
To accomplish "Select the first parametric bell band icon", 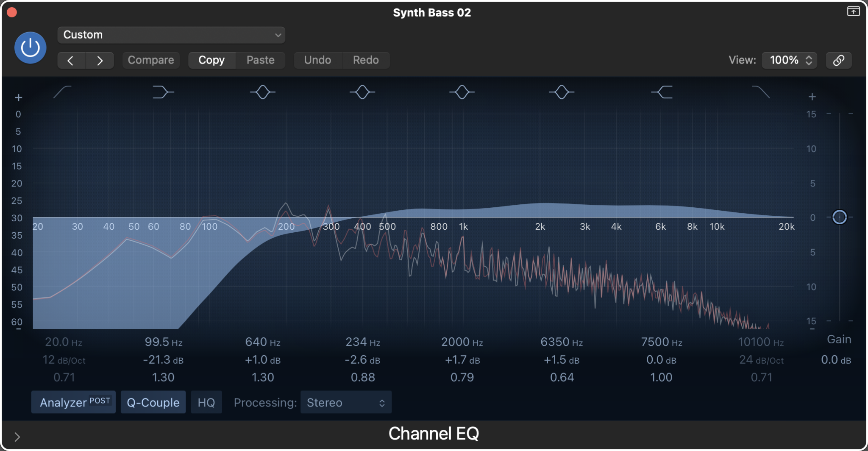I will (x=262, y=92).
